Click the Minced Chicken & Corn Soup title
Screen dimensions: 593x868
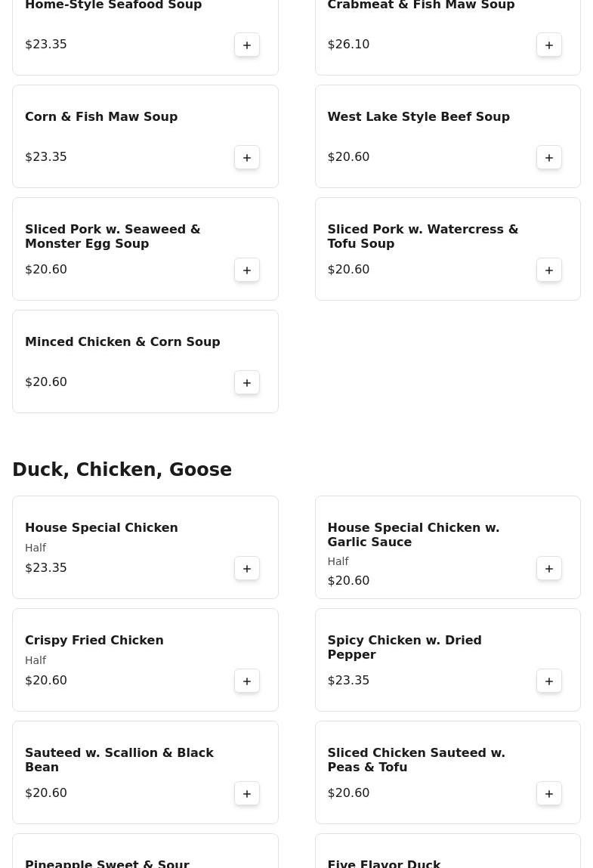tap(122, 342)
